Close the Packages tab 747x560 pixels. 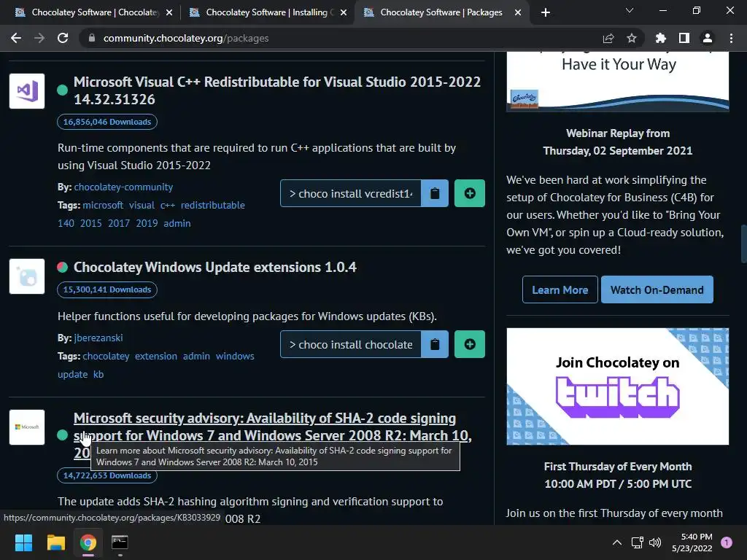(518, 13)
